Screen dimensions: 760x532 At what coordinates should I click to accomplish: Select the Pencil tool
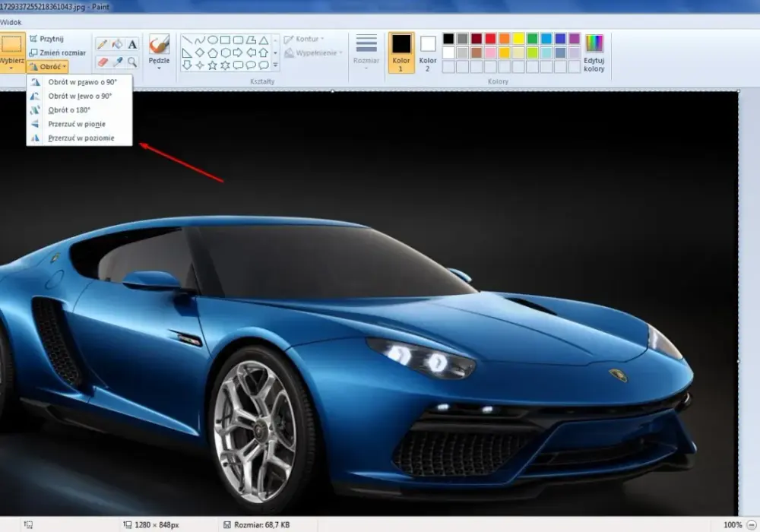pos(103,45)
